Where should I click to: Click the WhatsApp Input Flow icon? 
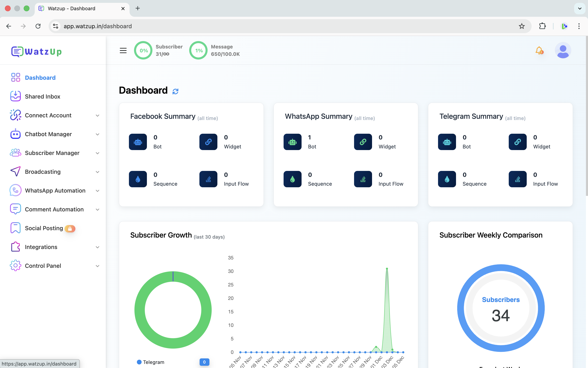tap(363, 179)
